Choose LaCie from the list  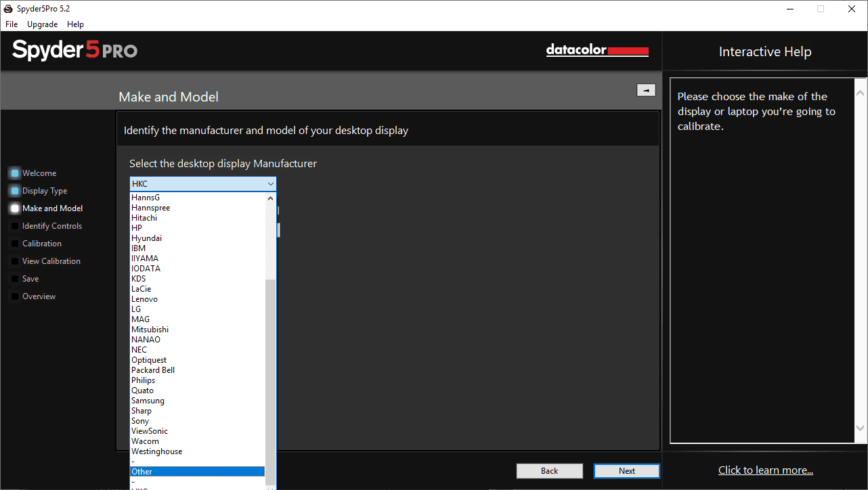[197, 289]
